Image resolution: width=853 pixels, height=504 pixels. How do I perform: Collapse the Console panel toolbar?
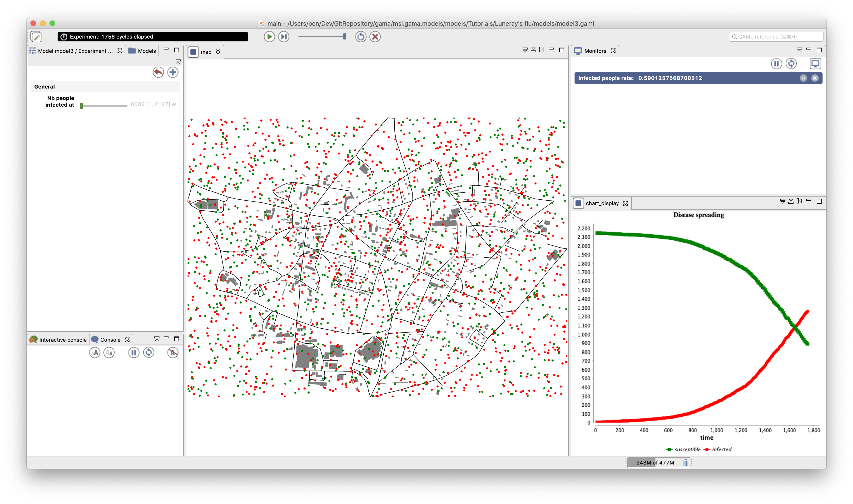coord(157,339)
